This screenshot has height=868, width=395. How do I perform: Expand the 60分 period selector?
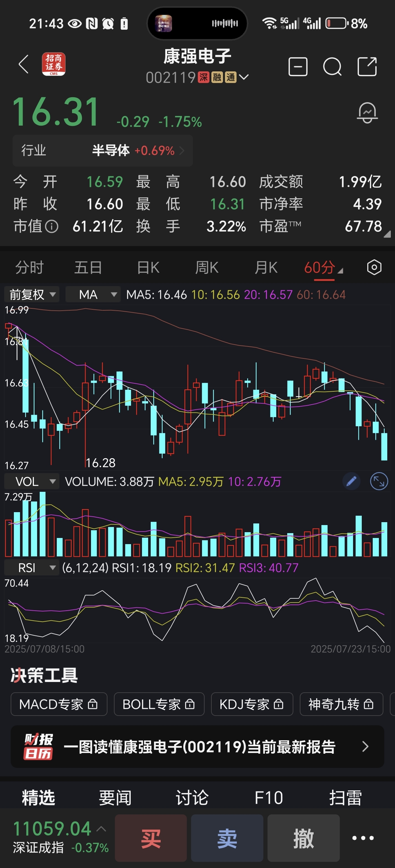pyautogui.click(x=323, y=268)
